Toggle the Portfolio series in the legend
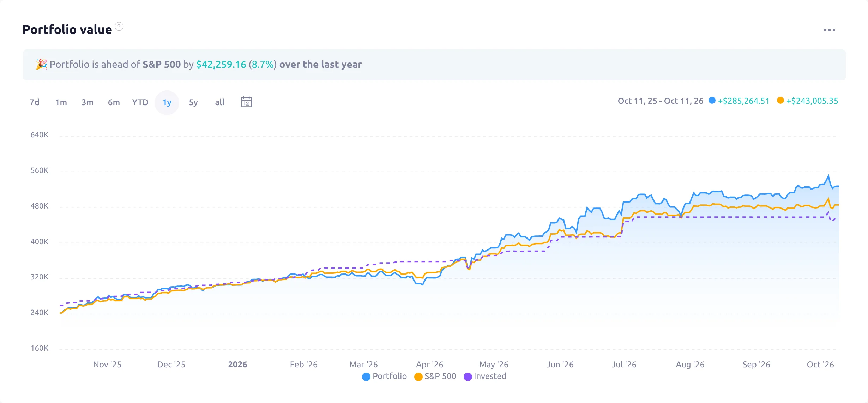 tap(385, 377)
